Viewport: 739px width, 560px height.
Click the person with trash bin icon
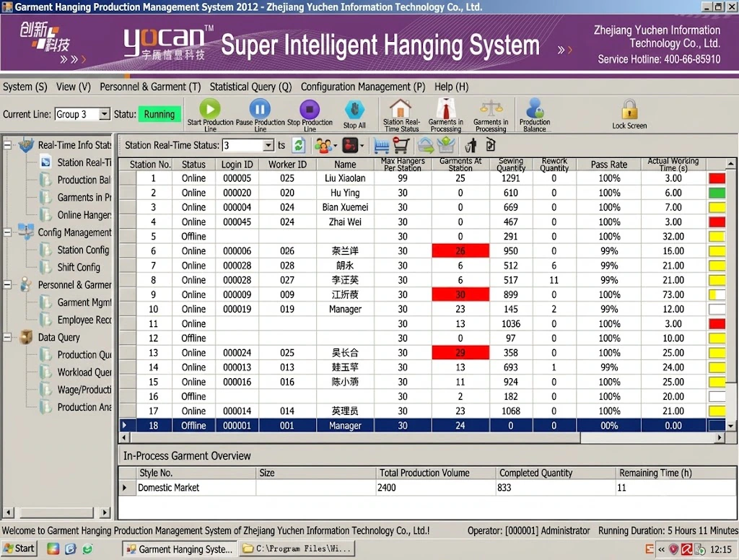[471, 146]
